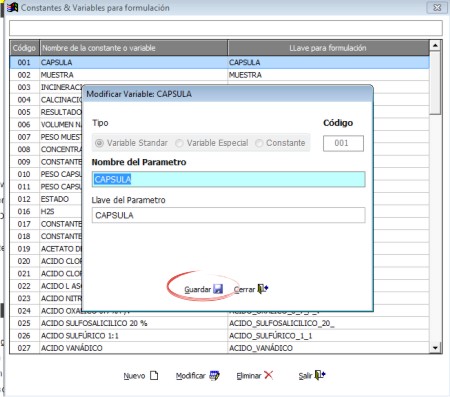Click the Nuevo button label

pos(134,376)
